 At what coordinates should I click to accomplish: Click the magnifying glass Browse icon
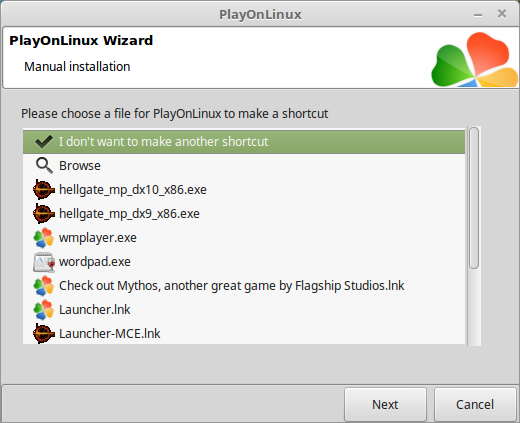tap(44, 166)
